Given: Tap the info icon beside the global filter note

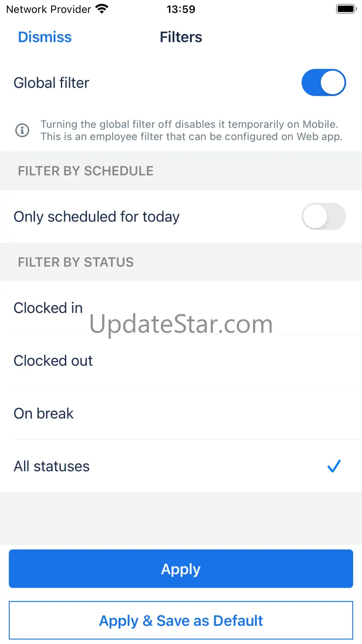Looking at the screenshot, I should click(x=22, y=130).
